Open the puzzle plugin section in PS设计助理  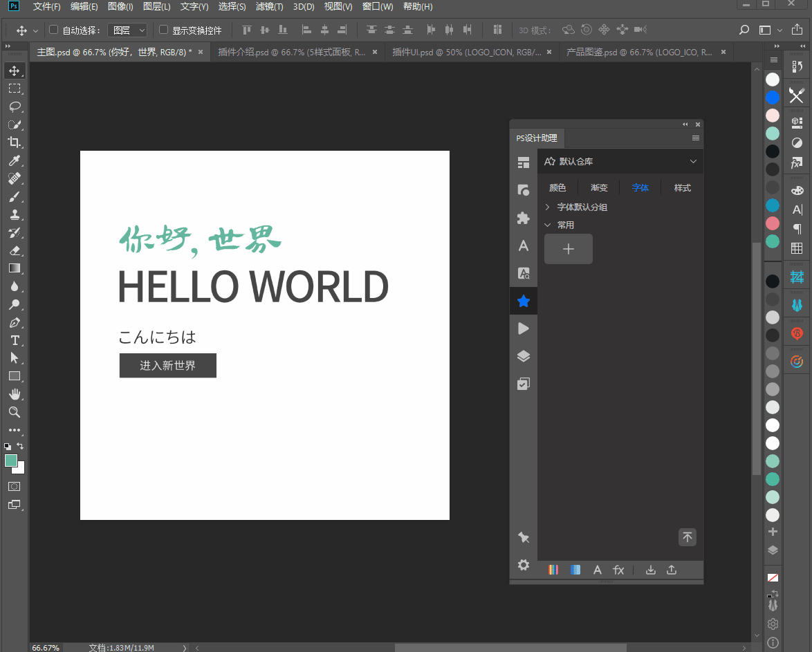pos(524,218)
